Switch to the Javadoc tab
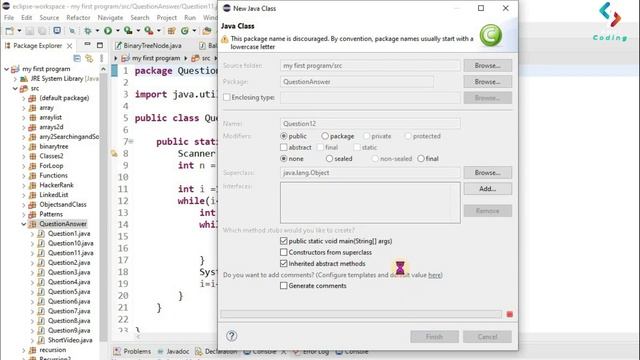 pos(173,351)
